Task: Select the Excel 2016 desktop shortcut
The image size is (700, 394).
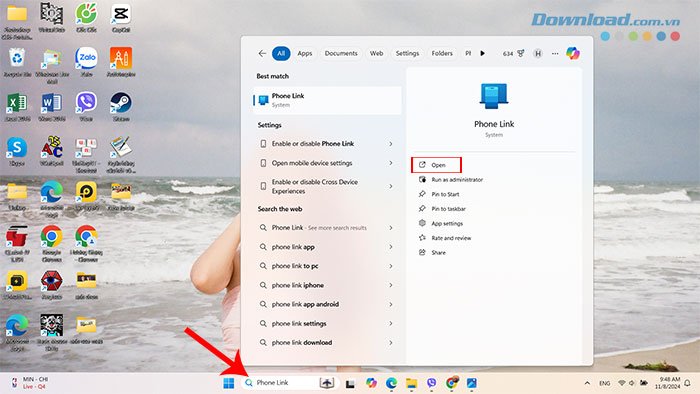Action: pos(17,107)
